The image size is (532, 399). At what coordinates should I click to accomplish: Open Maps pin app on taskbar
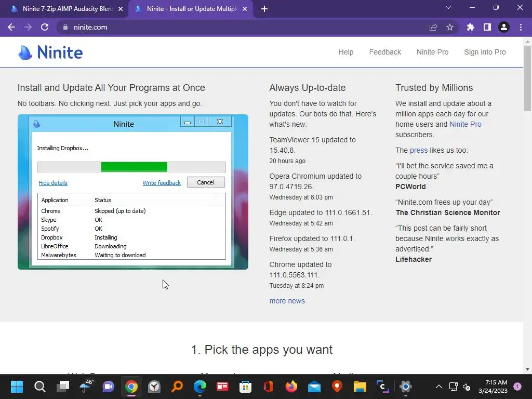pyautogui.click(x=337, y=386)
